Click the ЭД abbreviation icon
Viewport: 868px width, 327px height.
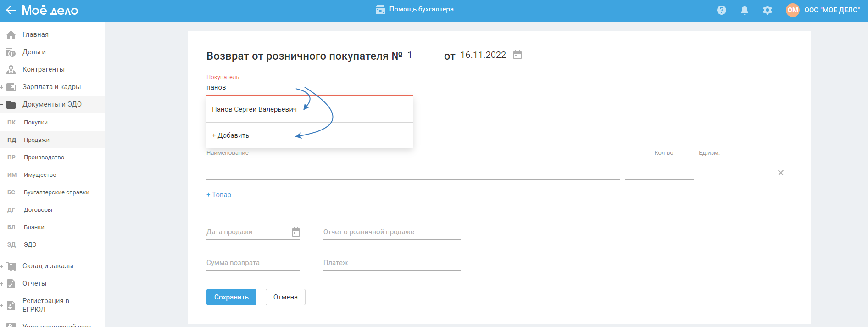[x=11, y=245]
